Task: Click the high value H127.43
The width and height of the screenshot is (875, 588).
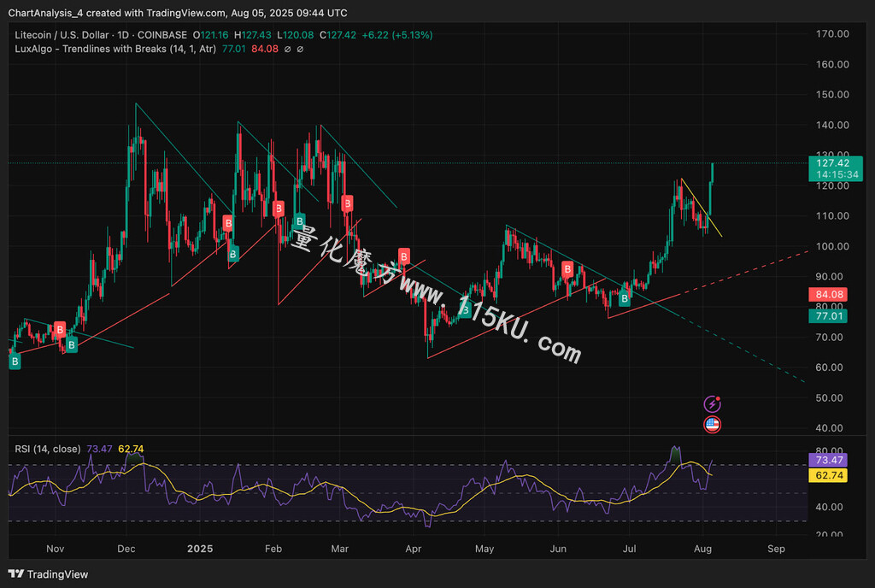Action: point(253,35)
